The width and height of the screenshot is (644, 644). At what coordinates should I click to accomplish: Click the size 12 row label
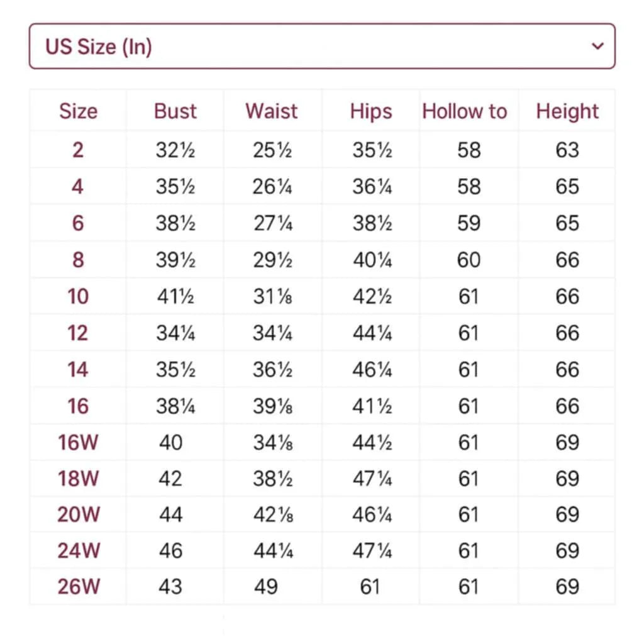click(78, 333)
